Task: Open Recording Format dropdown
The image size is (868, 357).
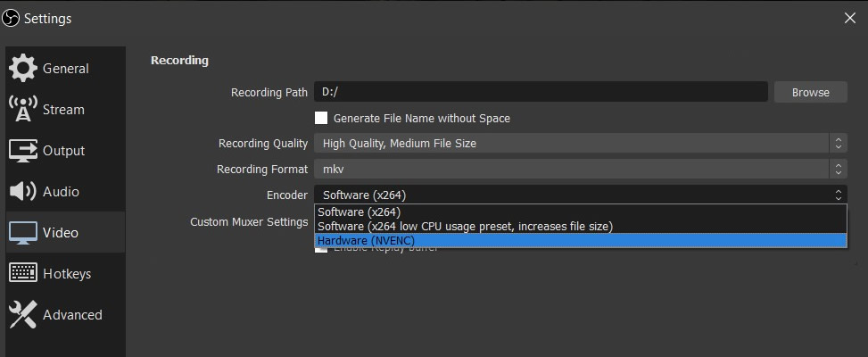Action: [x=580, y=169]
